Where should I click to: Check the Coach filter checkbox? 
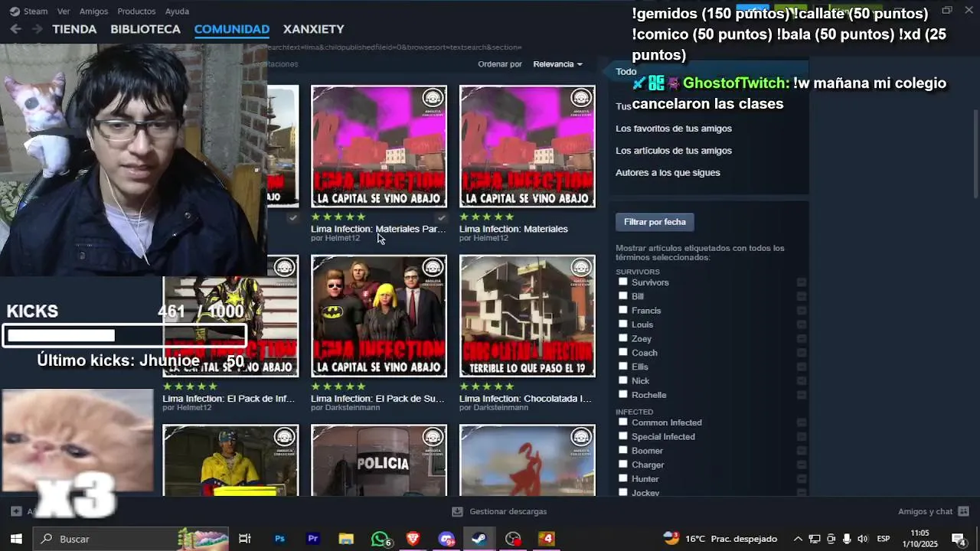pyautogui.click(x=623, y=352)
